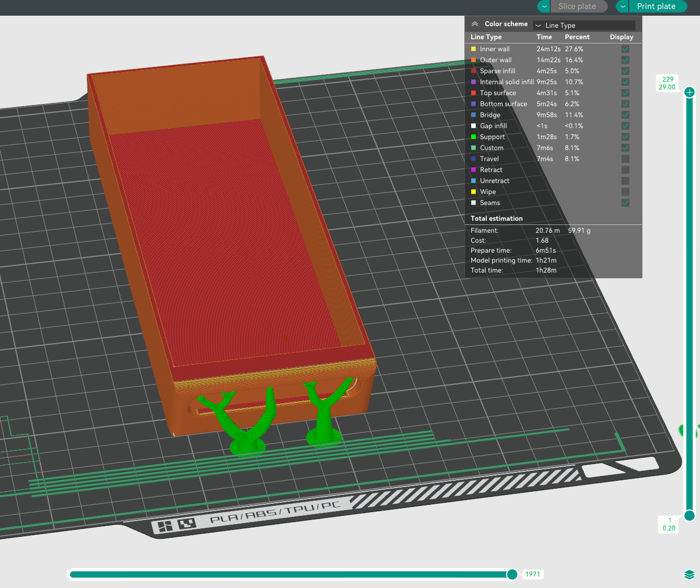Viewport: 700px width, 588px height.
Task: Disable Support line display
Action: pos(625,137)
